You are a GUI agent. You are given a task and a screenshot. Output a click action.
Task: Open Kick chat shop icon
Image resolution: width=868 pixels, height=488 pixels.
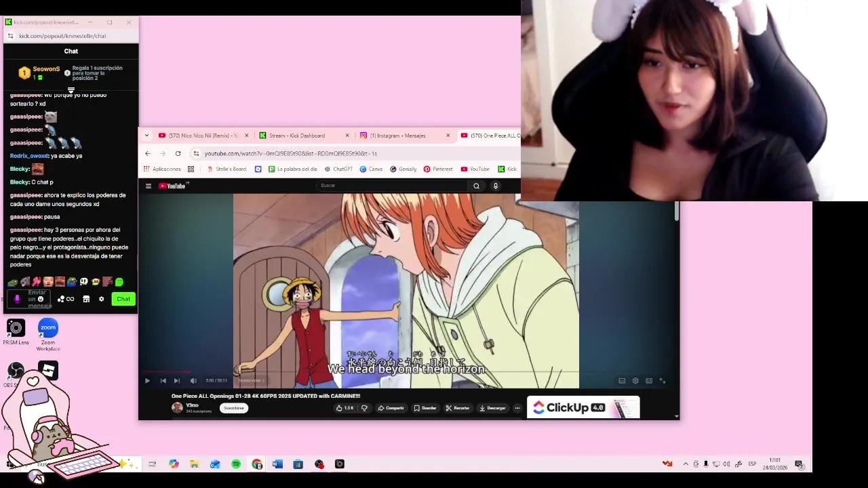coord(86,299)
